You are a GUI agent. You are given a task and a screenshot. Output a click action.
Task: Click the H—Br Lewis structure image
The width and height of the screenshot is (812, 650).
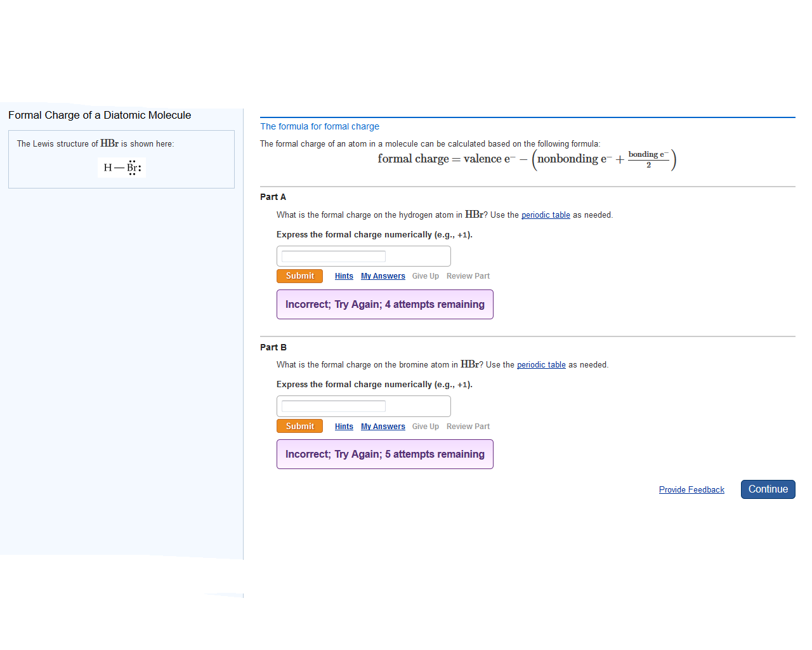tap(122, 168)
